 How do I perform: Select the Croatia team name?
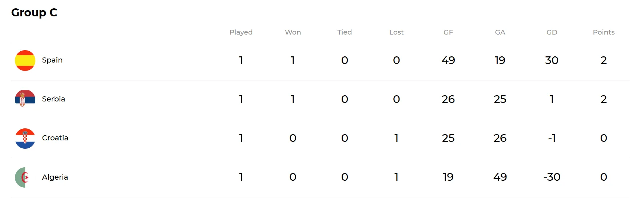click(55, 138)
